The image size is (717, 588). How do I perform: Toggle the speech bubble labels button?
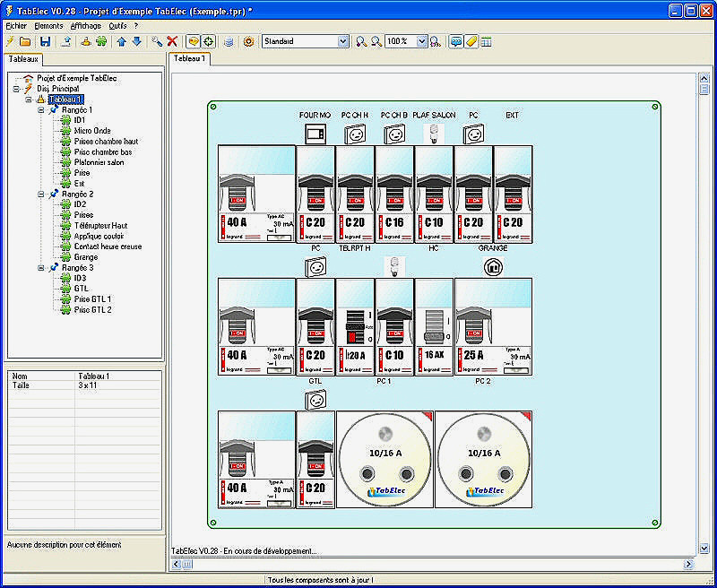(x=455, y=41)
